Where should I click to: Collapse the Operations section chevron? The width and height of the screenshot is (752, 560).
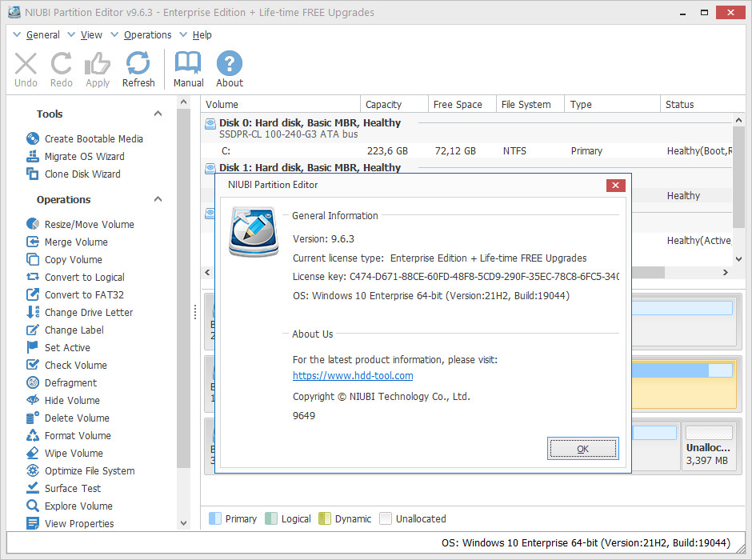tap(158, 199)
